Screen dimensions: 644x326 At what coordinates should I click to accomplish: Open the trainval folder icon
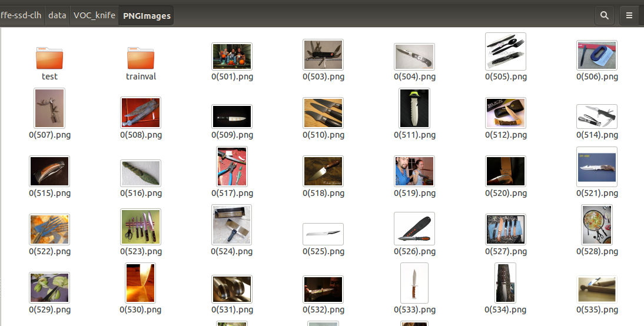pyautogui.click(x=141, y=58)
